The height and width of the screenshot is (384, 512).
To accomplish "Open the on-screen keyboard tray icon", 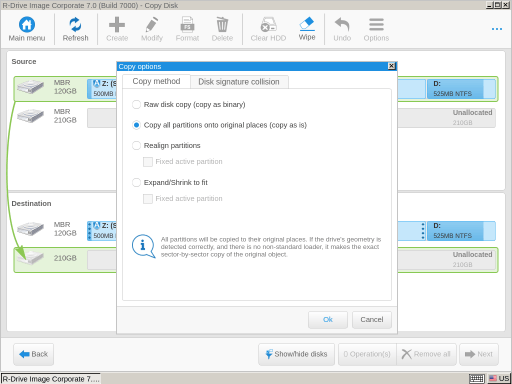I will click(x=477, y=379).
